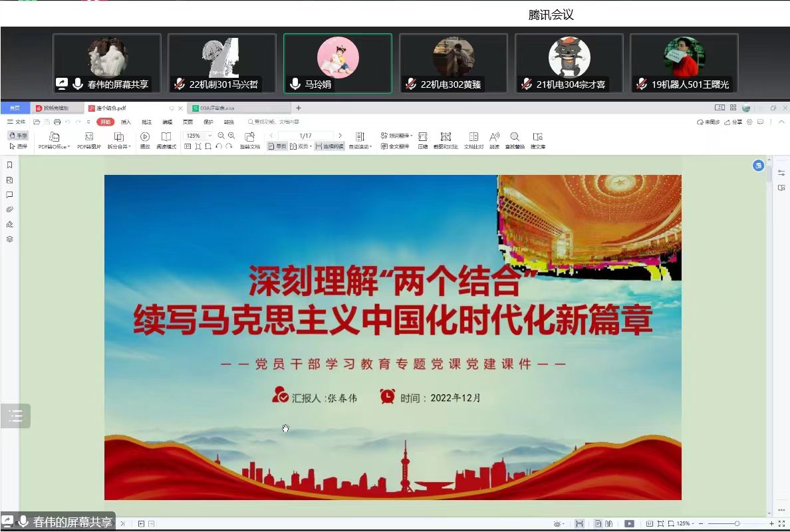Toggle 连续阅读 continuous reading mode
790x532 pixels.
[329, 146]
